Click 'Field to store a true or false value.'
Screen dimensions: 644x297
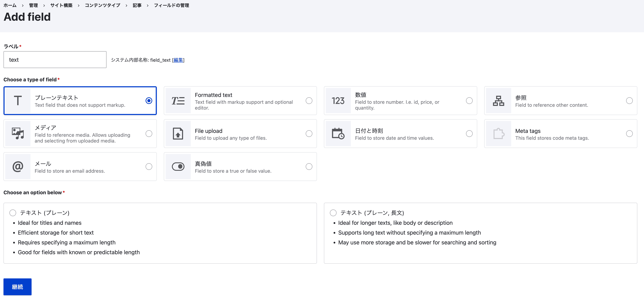click(233, 171)
